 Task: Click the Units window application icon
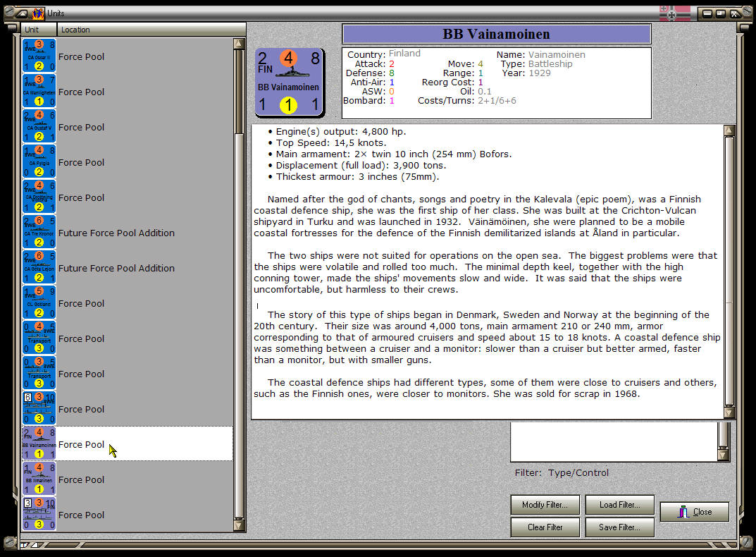(x=38, y=13)
